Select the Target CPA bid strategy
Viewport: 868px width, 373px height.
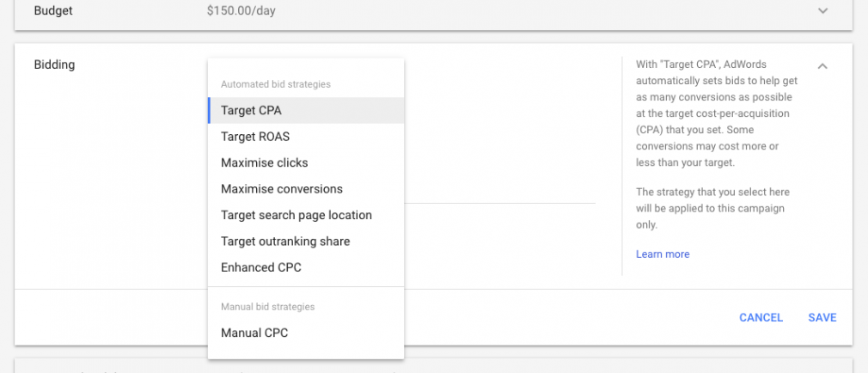point(306,110)
